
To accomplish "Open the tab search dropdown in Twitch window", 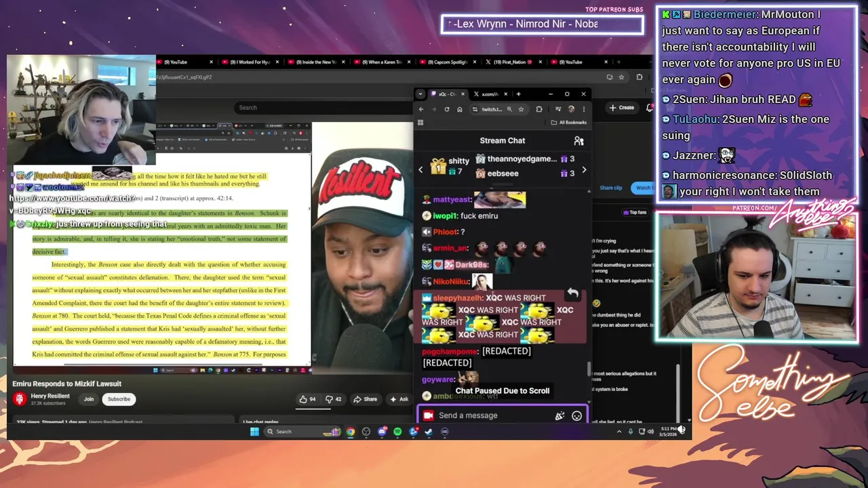I will [420, 94].
